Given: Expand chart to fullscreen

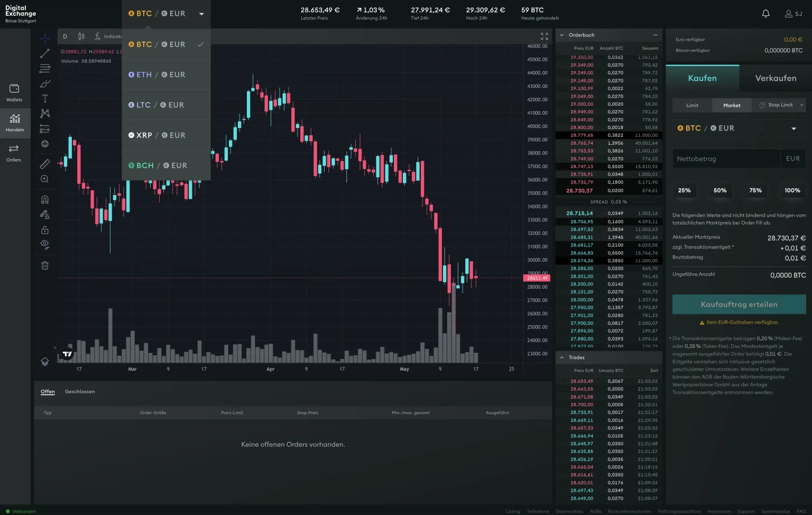Looking at the screenshot, I should click(544, 36).
